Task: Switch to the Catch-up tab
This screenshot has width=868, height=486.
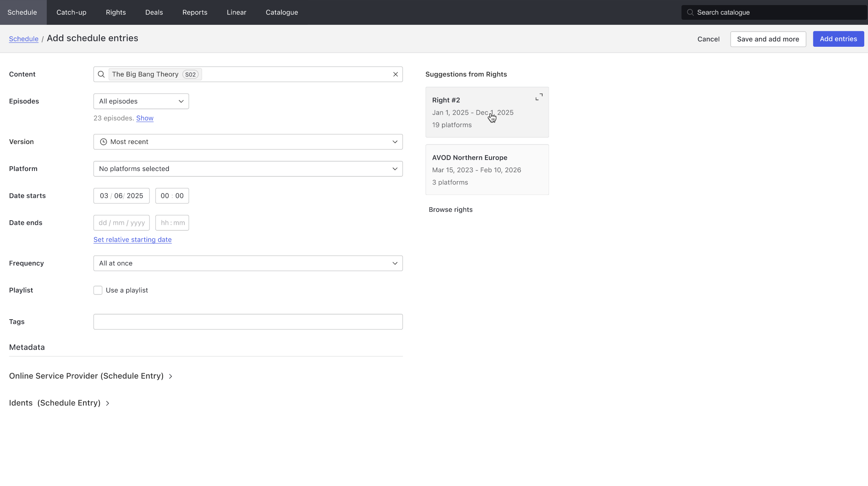Action: [x=71, y=13]
